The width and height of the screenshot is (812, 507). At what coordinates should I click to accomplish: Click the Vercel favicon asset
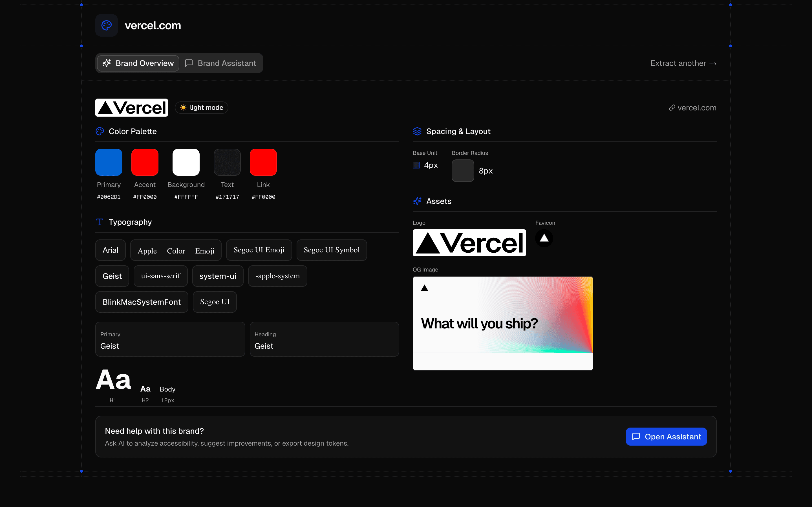544,238
